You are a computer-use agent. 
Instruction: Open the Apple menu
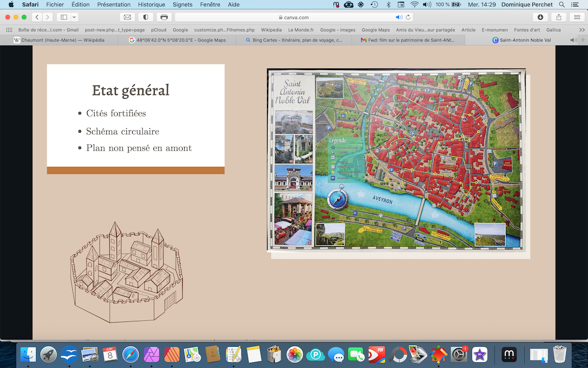pos(11,5)
